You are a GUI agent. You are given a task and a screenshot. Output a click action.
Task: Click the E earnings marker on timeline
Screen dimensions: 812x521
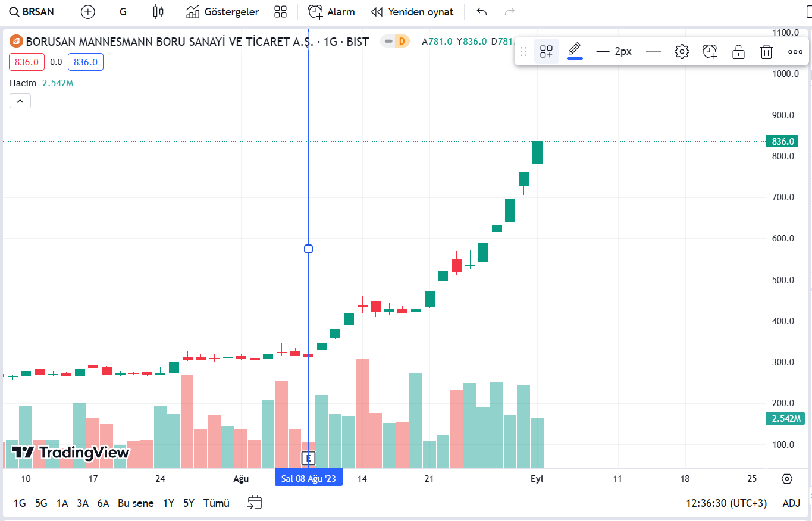(x=308, y=458)
